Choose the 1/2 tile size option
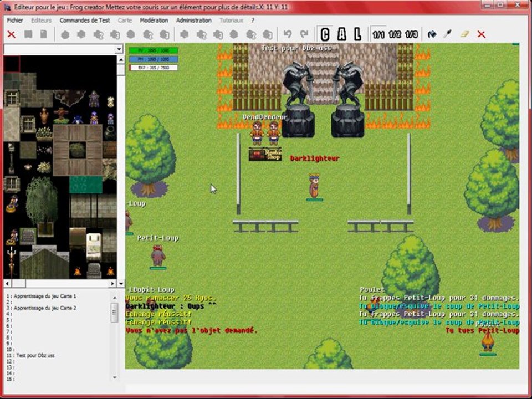Image resolution: width=532 pixels, height=399 pixels. [x=395, y=34]
